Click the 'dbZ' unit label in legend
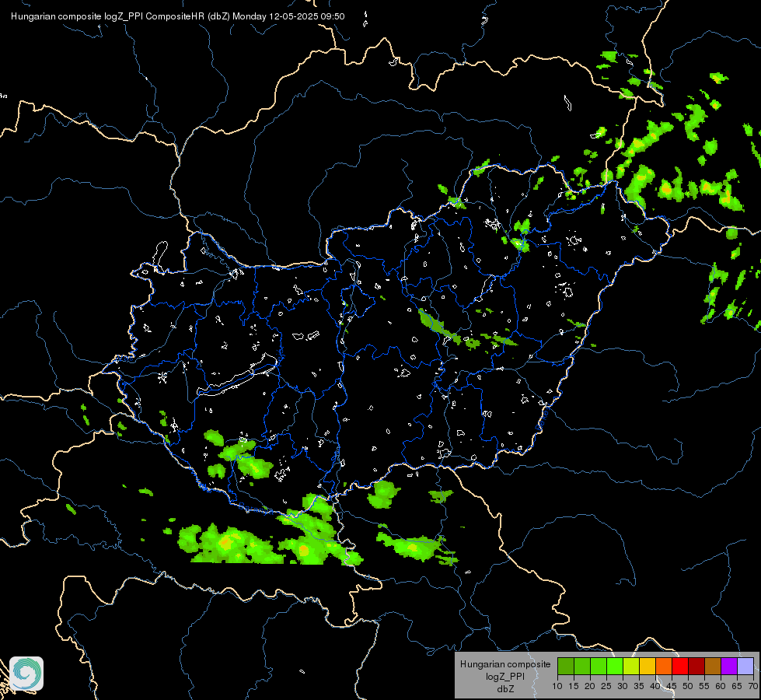This screenshot has width=761, height=700. (505, 689)
